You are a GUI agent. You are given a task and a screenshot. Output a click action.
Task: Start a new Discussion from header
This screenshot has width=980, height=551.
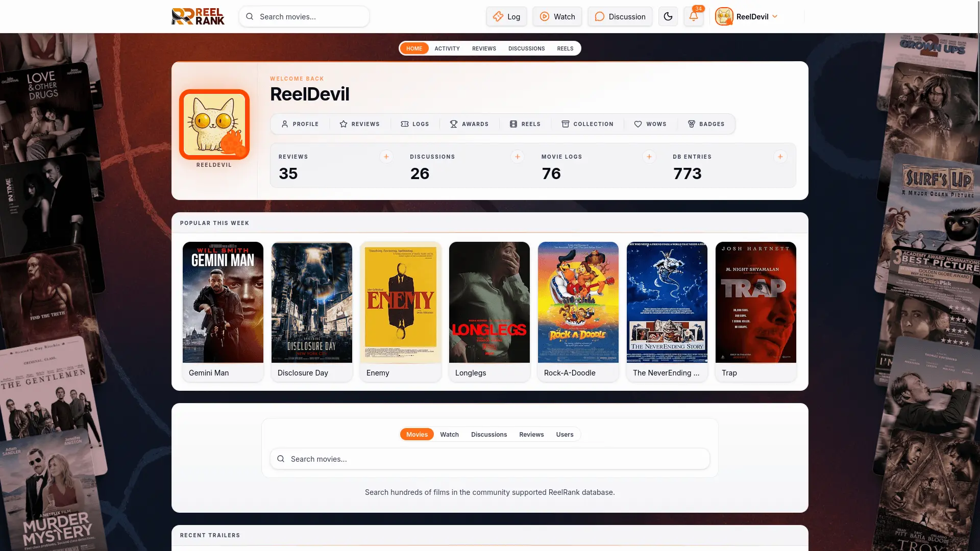click(620, 16)
